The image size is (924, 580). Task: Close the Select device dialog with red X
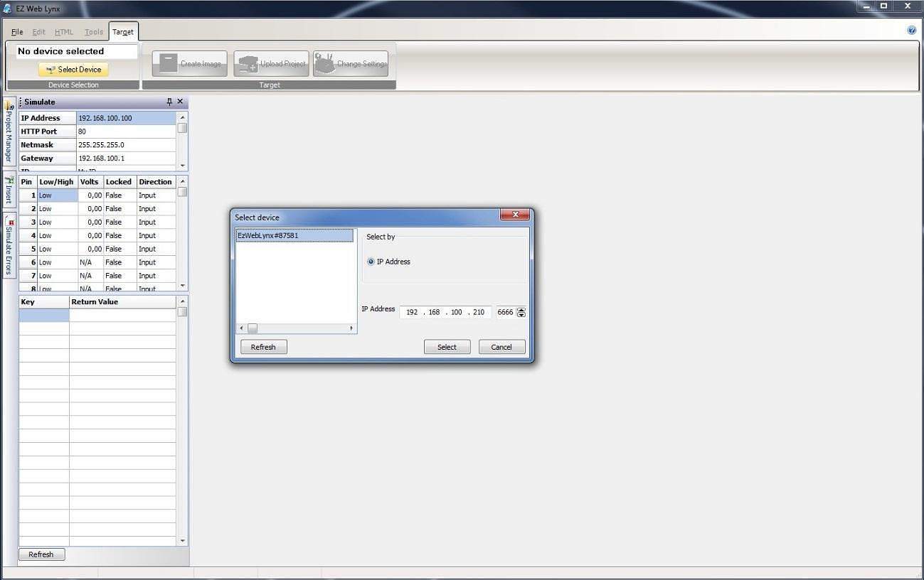click(515, 215)
